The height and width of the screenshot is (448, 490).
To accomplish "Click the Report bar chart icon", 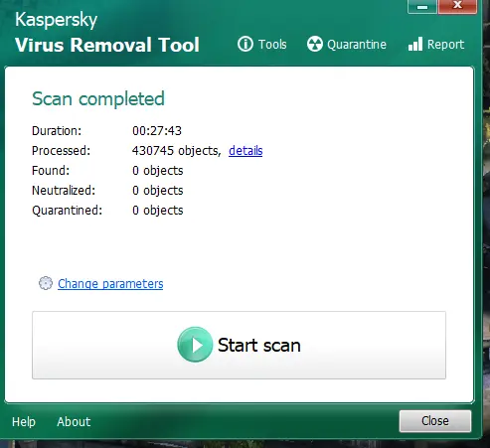I will [x=415, y=44].
